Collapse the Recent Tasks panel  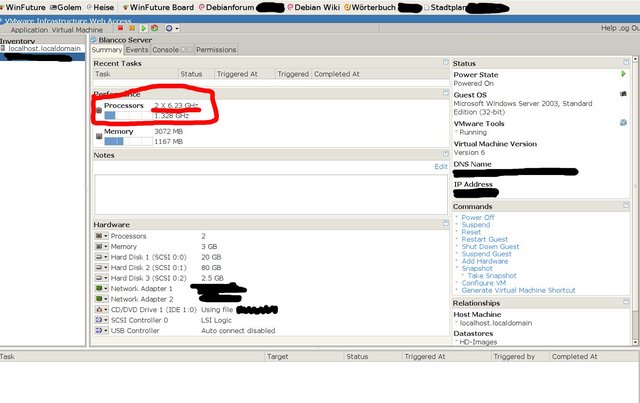446,62
